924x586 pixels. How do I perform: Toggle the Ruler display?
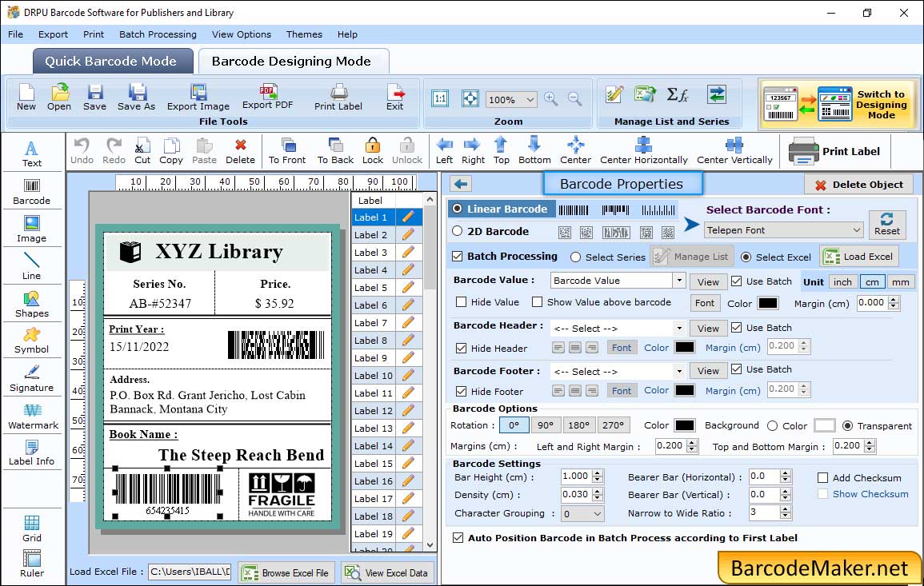[x=32, y=564]
